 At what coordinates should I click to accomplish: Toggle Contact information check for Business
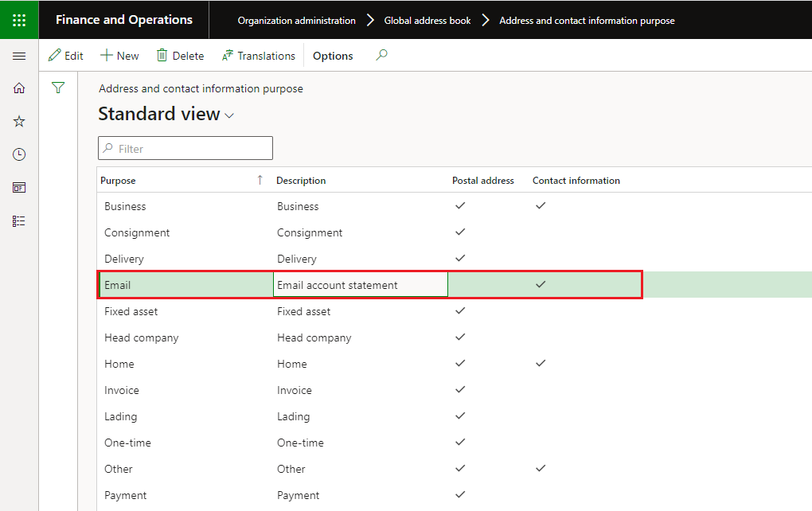click(541, 205)
